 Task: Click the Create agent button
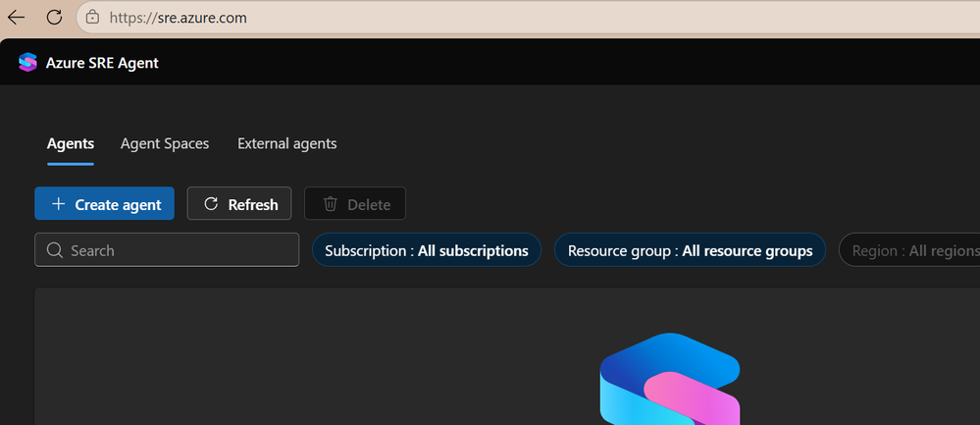pos(104,204)
